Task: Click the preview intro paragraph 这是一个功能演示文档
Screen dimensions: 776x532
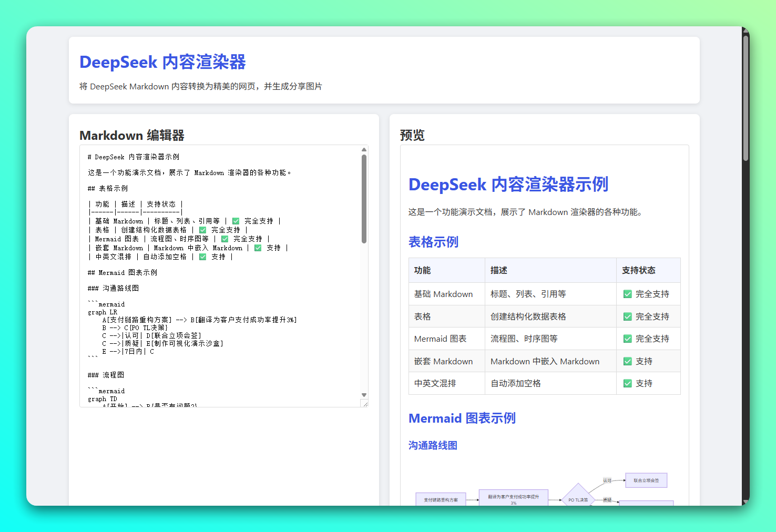Action: pyautogui.click(x=526, y=212)
